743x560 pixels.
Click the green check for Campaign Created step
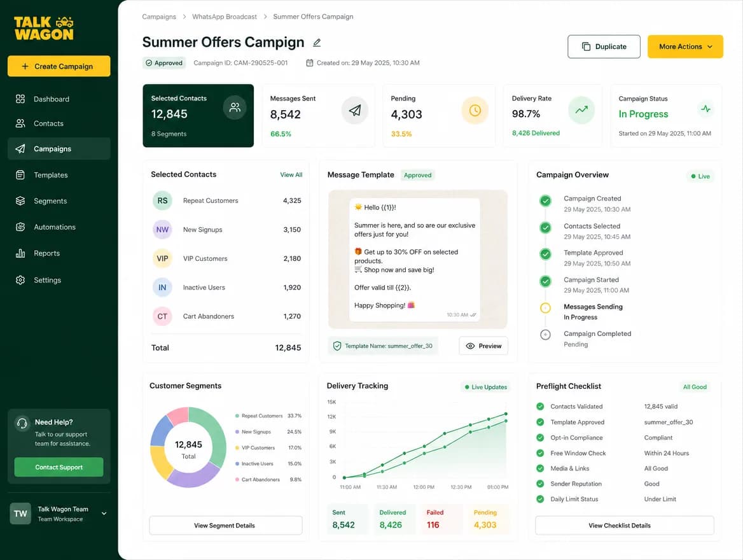(545, 200)
